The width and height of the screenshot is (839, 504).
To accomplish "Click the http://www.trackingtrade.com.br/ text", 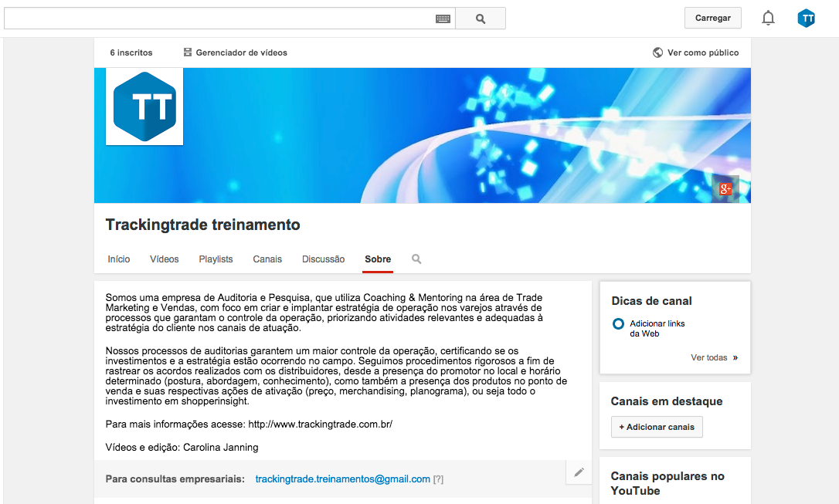I will pos(320,425).
